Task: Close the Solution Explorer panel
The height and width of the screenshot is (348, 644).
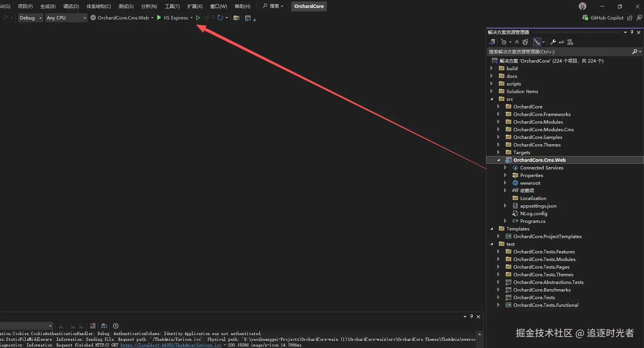Action: (639, 32)
